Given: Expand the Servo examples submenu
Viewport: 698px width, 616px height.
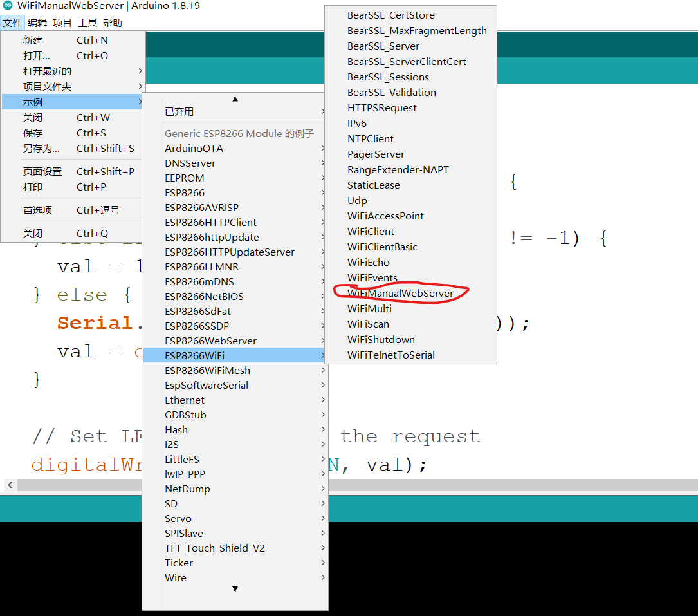Looking at the screenshot, I should pos(178,518).
